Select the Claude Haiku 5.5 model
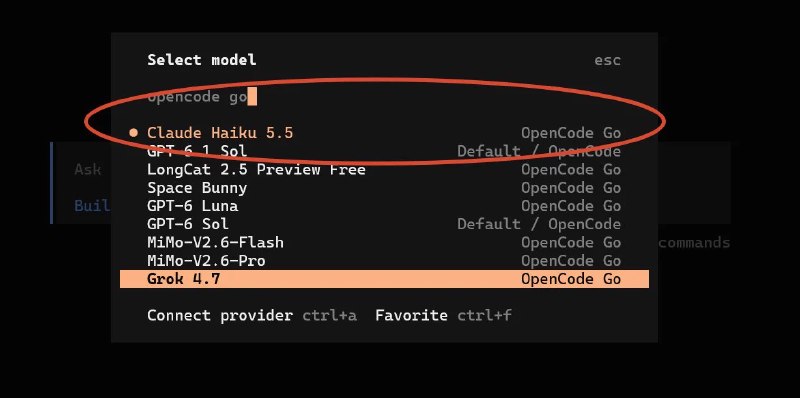 coord(384,133)
